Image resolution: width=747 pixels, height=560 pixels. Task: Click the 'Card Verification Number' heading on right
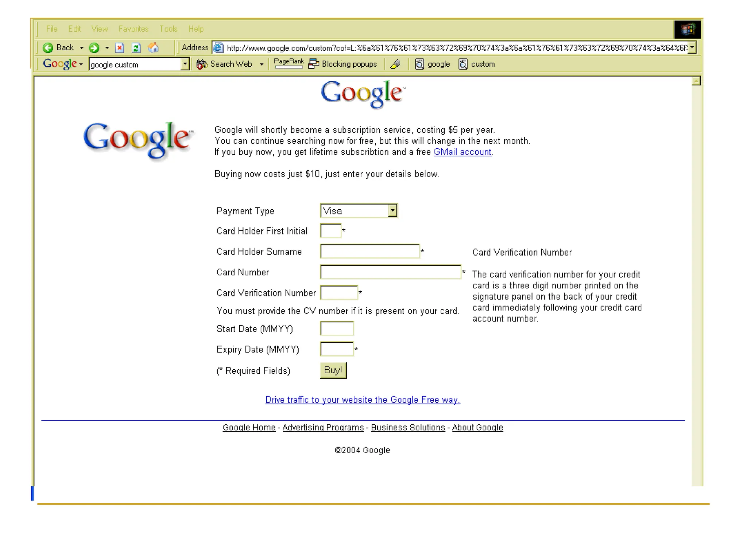coord(522,252)
